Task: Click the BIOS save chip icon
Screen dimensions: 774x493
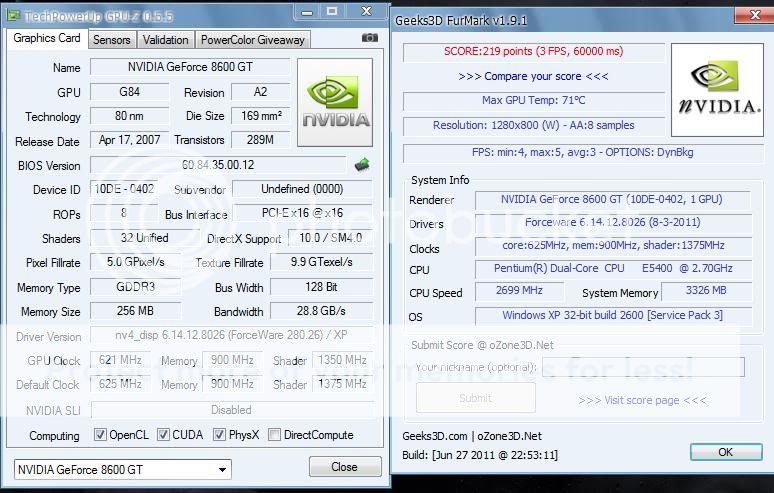Action: [x=362, y=165]
